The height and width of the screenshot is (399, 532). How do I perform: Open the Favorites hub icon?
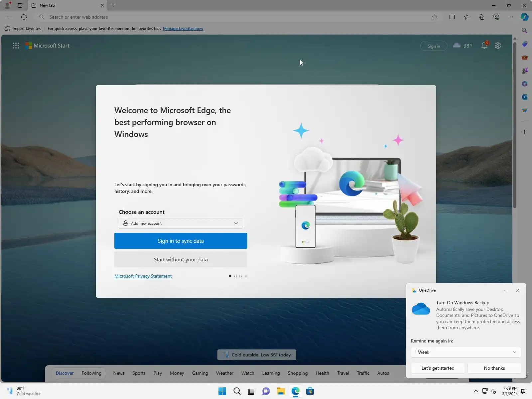coord(467,17)
